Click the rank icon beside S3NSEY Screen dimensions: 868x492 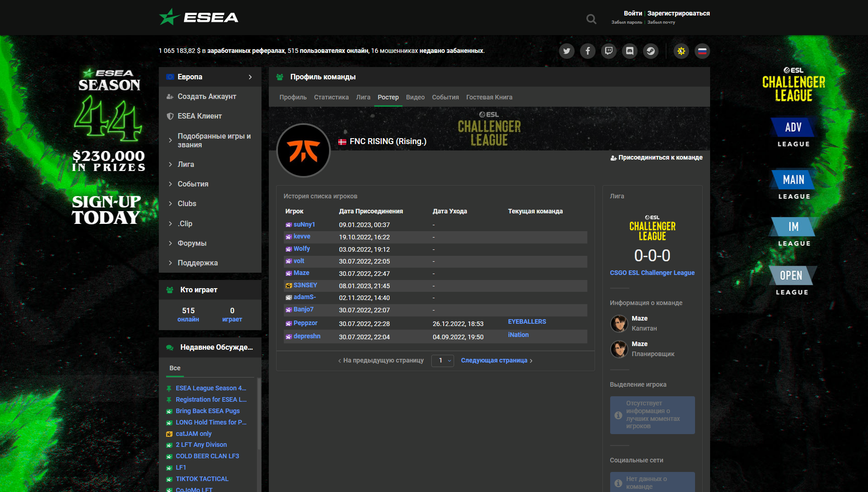(x=288, y=285)
